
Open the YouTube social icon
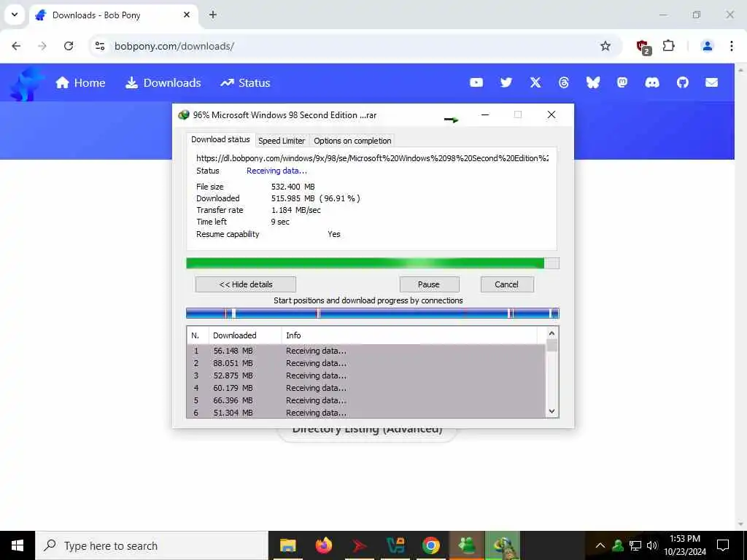click(x=476, y=82)
